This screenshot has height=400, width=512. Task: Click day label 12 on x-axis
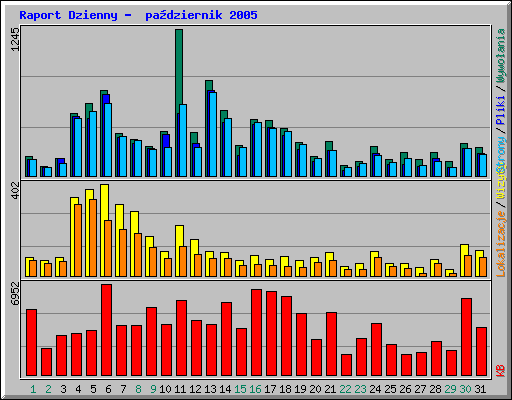[x=195, y=389]
